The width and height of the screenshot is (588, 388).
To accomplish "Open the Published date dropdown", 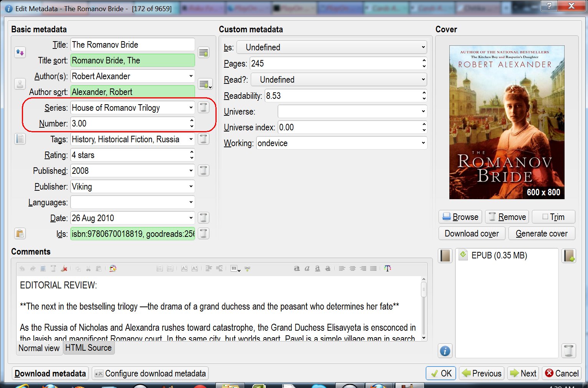I will tap(190, 170).
